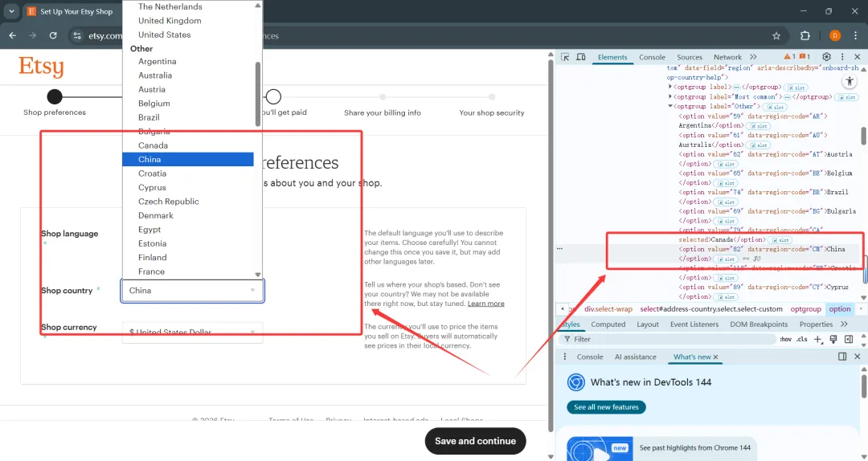
Task: Open the DevTools three-dot customize menu
Action: 842,56
